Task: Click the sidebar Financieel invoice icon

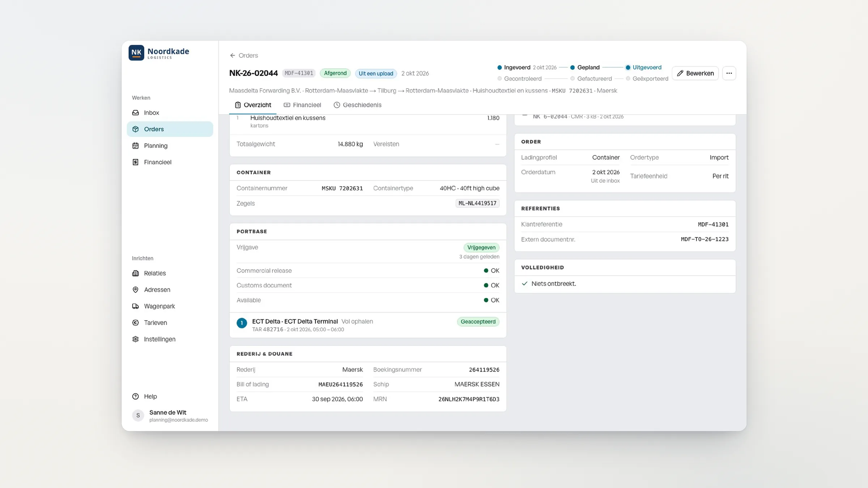Action: click(x=136, y=162)
